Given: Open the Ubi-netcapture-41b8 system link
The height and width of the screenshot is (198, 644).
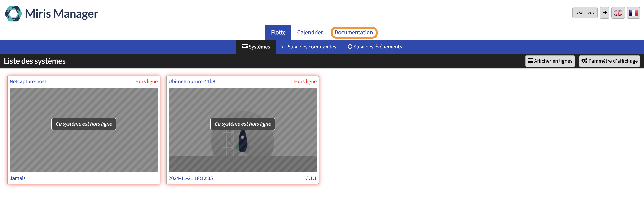Looking at the screenshot, I should (x=192, y=81).
